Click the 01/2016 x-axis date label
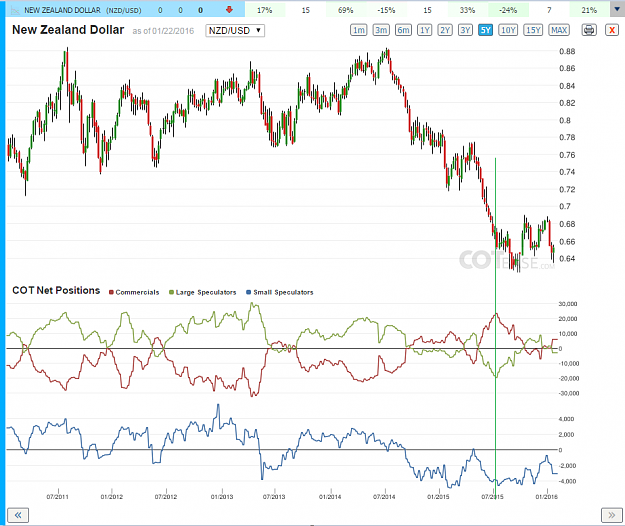 546,497
